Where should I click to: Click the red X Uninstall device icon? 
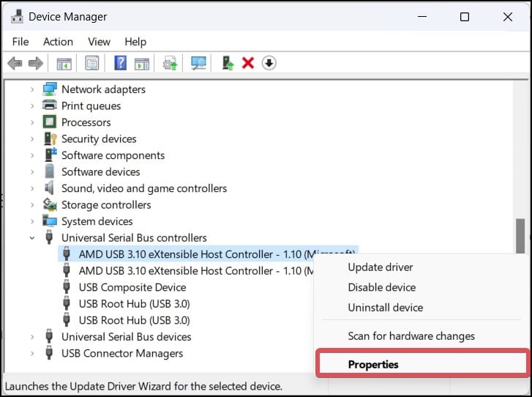tap(248, 63)
